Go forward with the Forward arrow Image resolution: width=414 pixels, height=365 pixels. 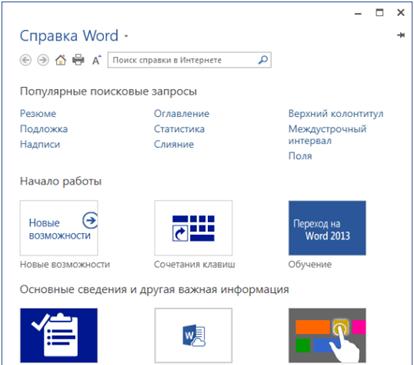pyautogui.click(x=43, y=60)
